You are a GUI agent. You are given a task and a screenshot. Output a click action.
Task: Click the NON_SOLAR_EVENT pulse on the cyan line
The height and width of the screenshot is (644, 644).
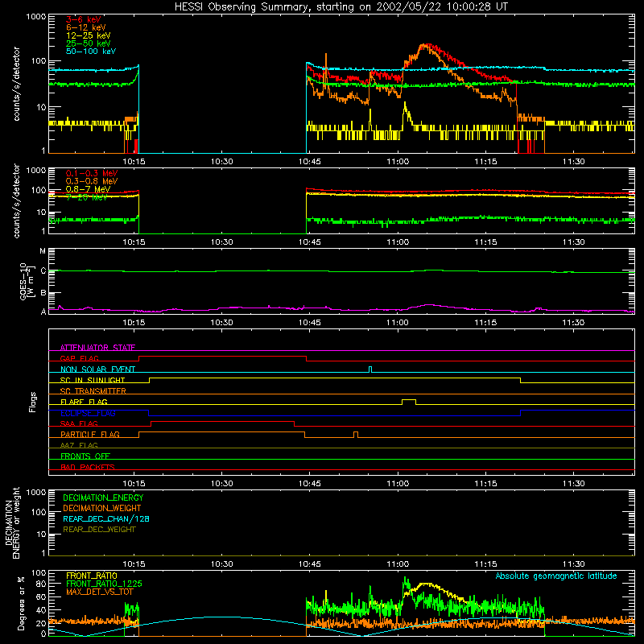click(x=370, y=369)
